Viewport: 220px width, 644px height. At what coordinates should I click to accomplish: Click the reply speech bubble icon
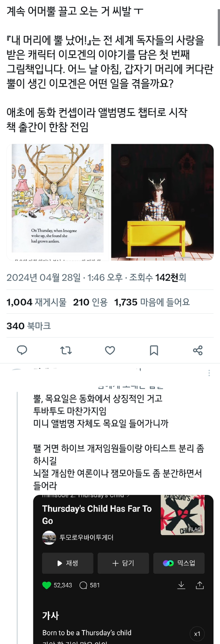(x=22, y=350)
